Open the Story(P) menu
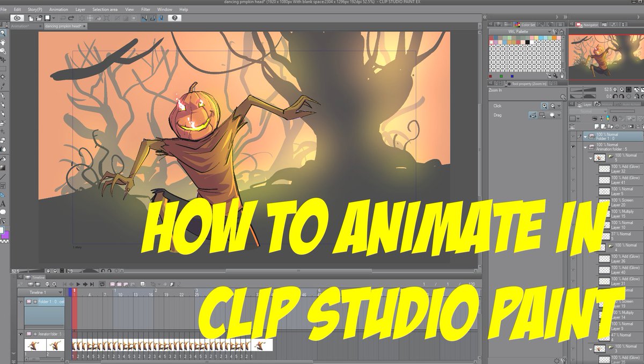The width and height of the screenshot is (644, 364). (35, 10)
